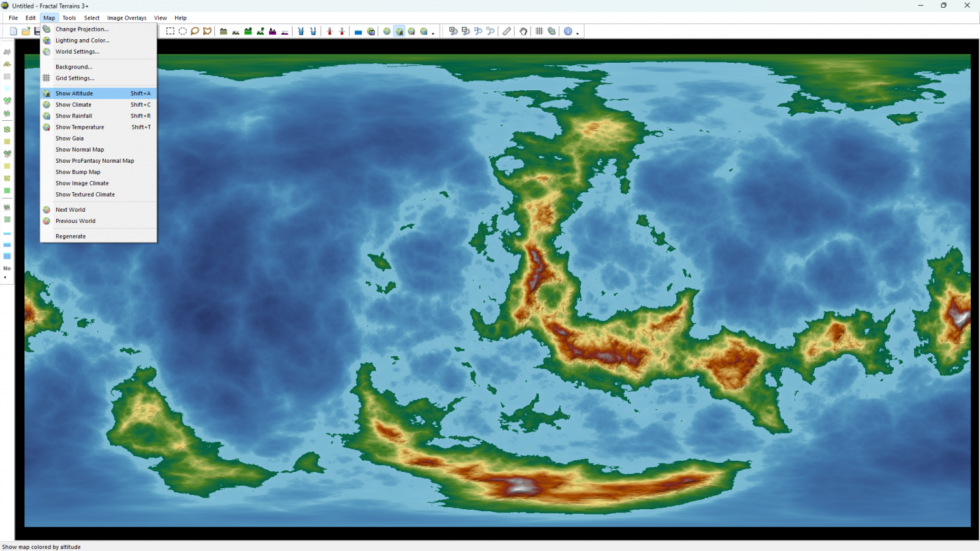Open file using the folder icon
Viewport: 980px width, 551px height.
[25, 31]
